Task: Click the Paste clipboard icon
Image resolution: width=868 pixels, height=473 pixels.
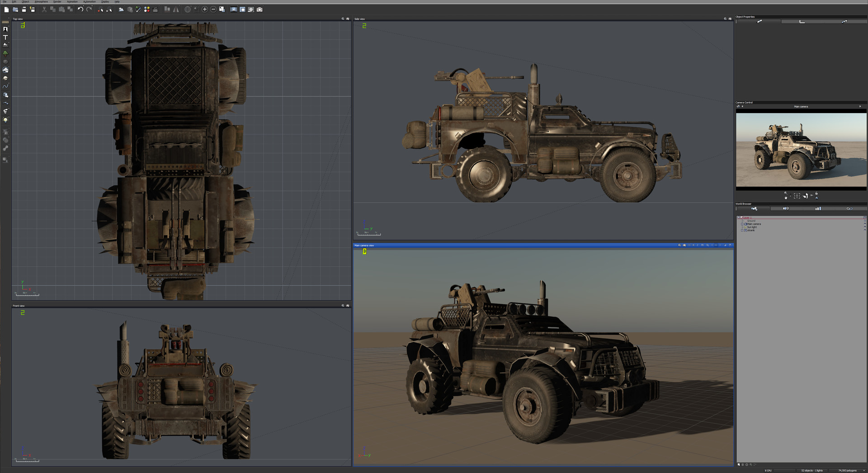Action: pos(61,9)
